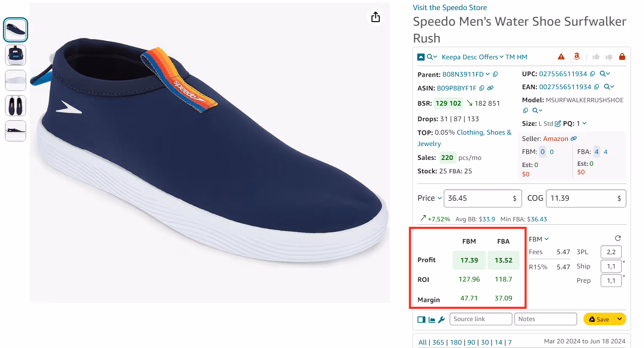Click the refresh icon in fees panel
The image size is (644, 348).
(618, 239)
